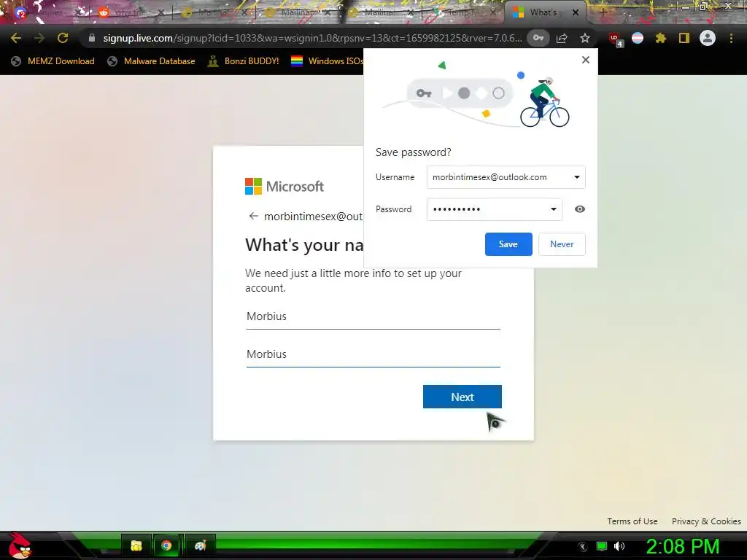The height and width of the screenshot is (560, 747).
Task: Go back to the previous page in Chrome
Action: click(16, 38)
